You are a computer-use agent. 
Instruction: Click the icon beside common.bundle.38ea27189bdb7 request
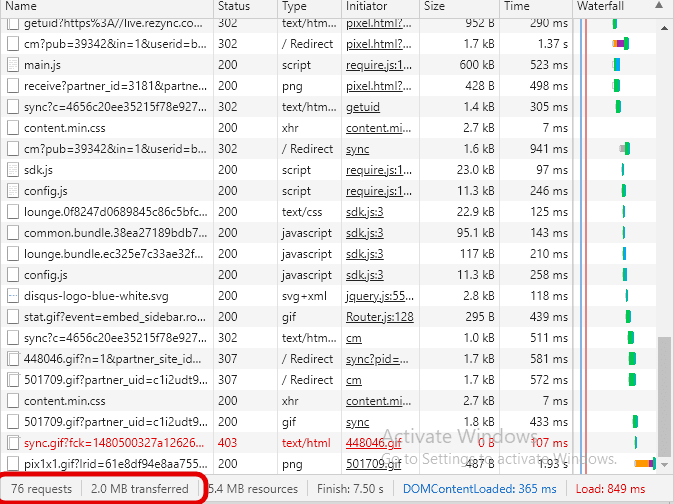13,233
